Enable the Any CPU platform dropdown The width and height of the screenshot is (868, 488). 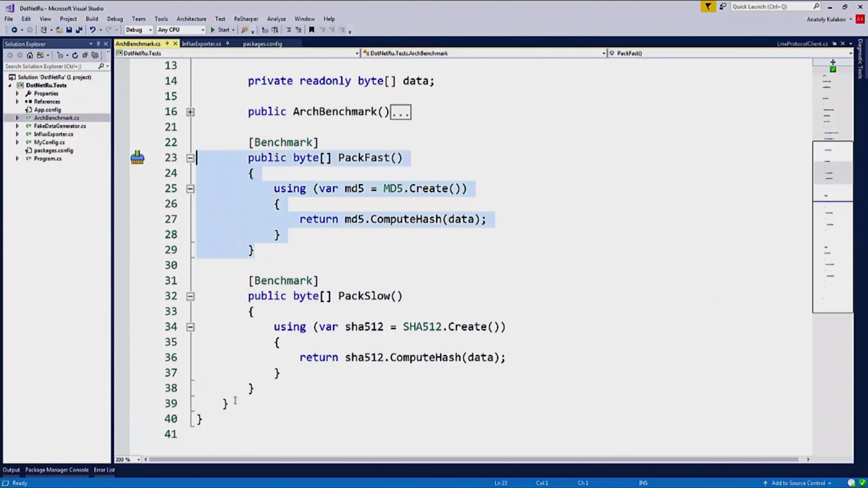tap(179, 30)
